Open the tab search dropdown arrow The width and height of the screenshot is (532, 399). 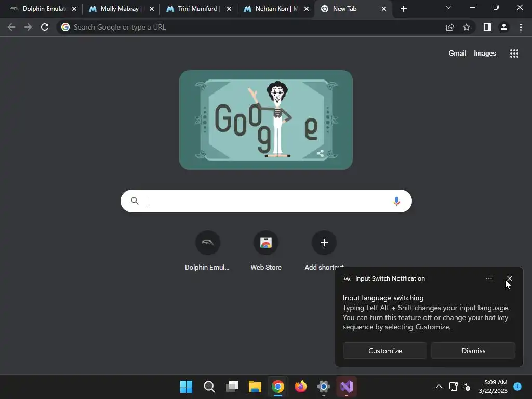coord(448,7)
